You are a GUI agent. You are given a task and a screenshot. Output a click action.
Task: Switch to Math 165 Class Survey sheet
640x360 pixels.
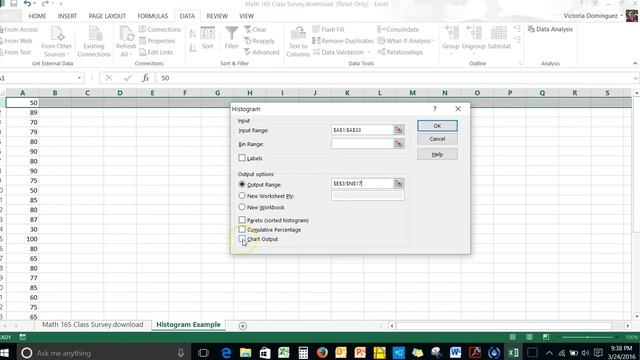coord(93,324)
